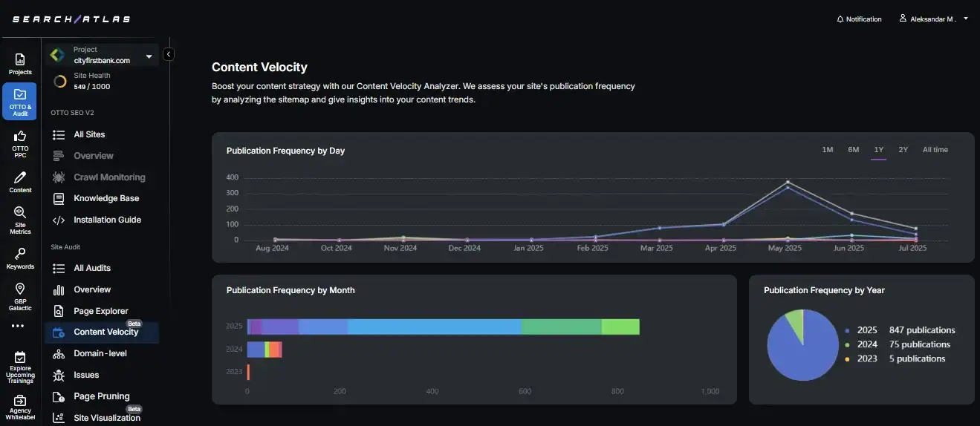Show more items via three-dots menu
Image resolution: width=980 pixels, height=426 pixels.
tap(18, 326)
